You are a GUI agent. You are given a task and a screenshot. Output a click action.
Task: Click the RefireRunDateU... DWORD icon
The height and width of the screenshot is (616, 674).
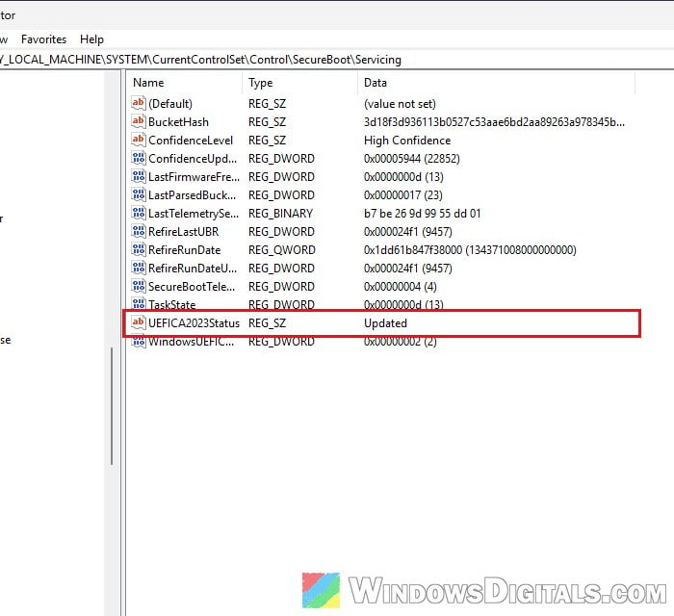pyautogui.click(x=138, y=268)
